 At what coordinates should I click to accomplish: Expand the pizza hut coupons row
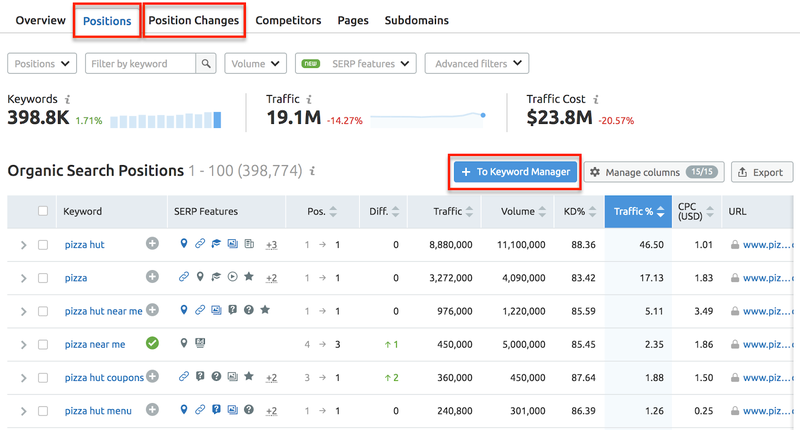(23, 378)
